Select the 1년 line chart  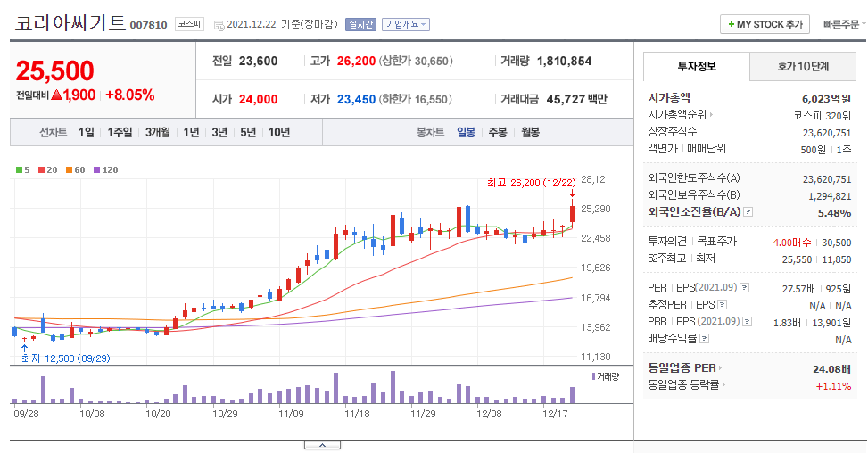(x=191, y=132)
